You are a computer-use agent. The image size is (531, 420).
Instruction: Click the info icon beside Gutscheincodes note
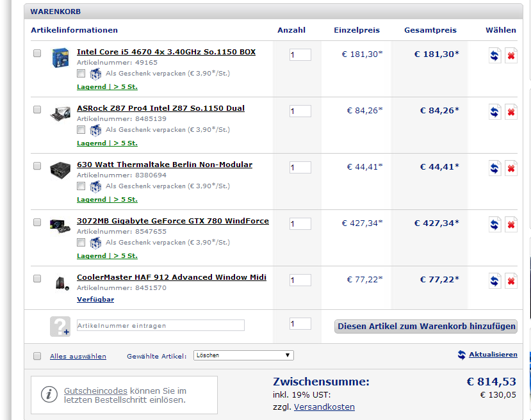(x=49, y=394)
